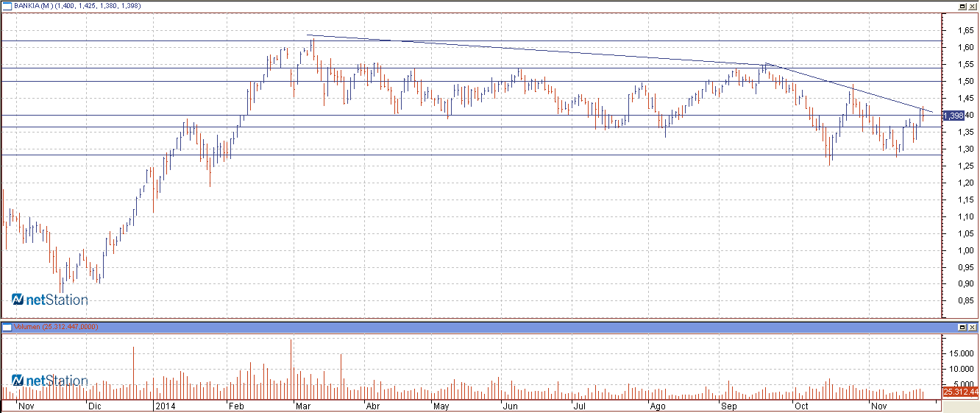Screen dimensions: 980x413
Task: Click the Jun label on time axis
Action: [510, 406]
